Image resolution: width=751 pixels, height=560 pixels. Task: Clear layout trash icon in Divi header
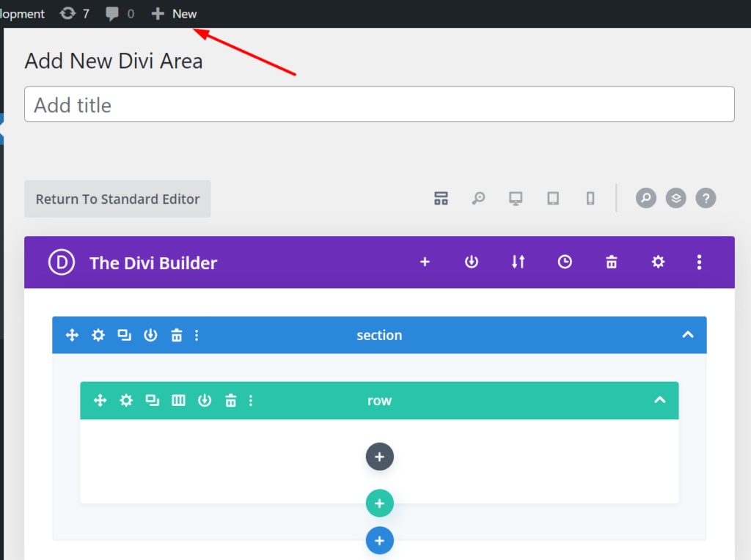pyautogui.click(x=612, y=262)
